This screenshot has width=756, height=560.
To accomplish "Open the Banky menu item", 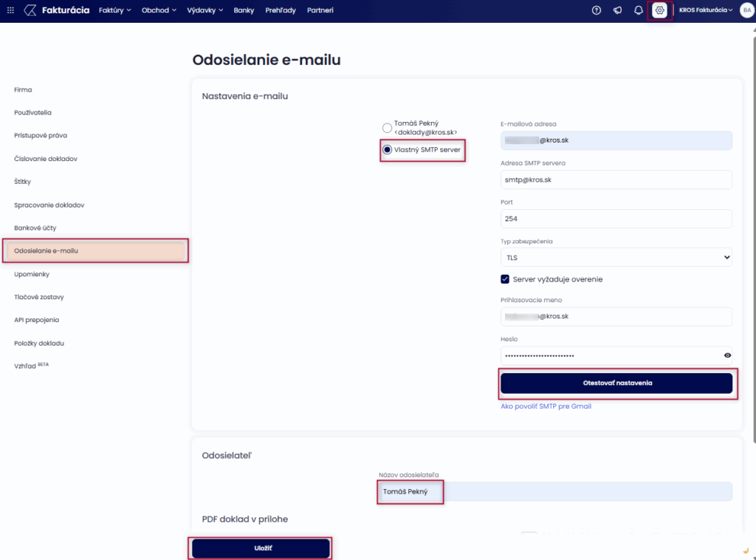I will 244,10.
